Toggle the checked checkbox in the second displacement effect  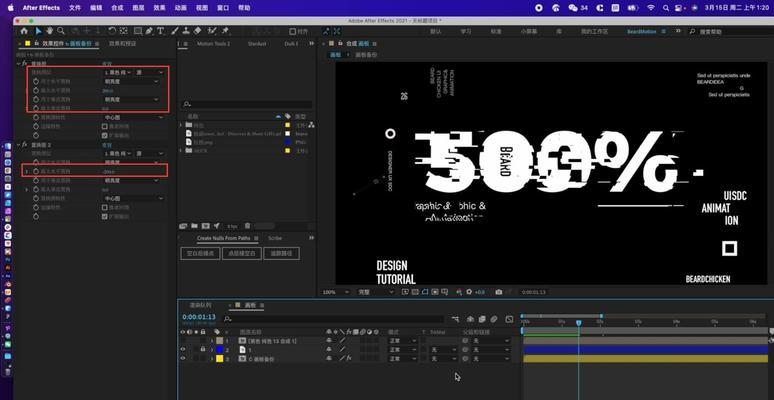tap(104, 216)
